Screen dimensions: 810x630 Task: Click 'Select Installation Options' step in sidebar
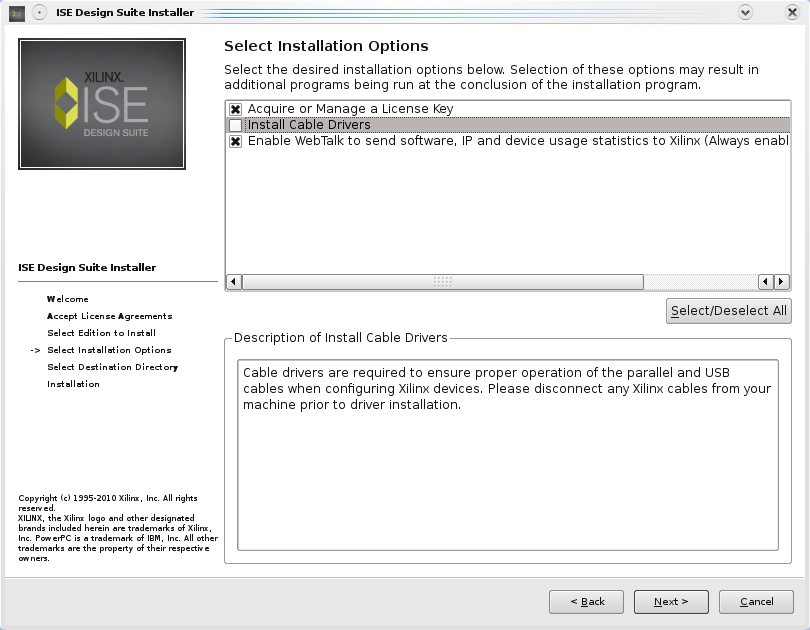pyautogui.click(x=109, y=350)
